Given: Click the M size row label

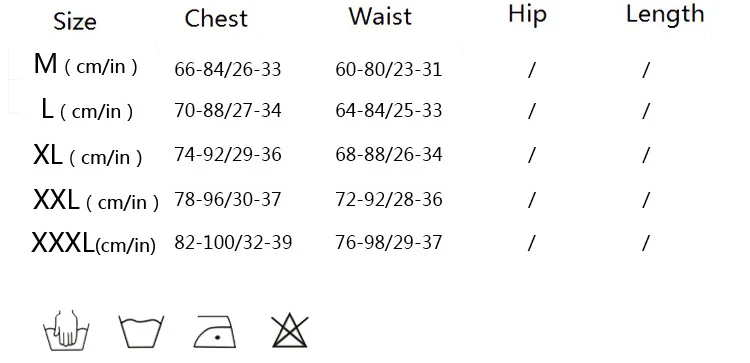Looking at the screenshot, I should pos(86,65).
